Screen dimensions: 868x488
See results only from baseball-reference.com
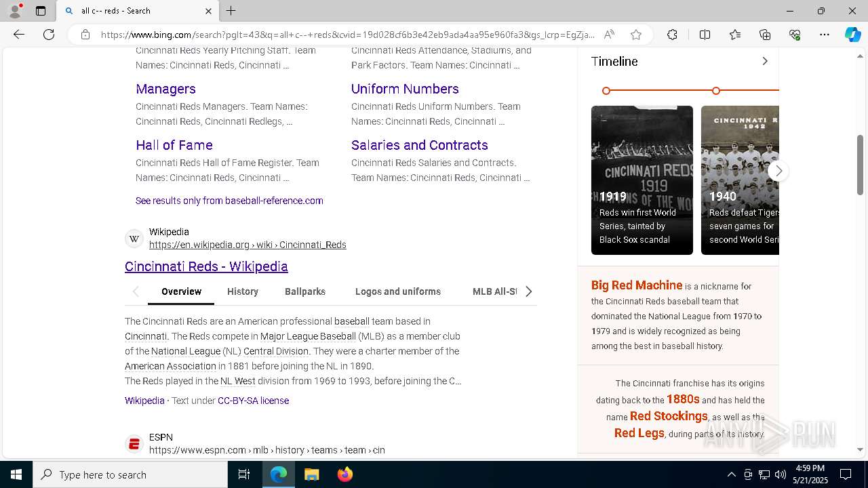(229, 201)
